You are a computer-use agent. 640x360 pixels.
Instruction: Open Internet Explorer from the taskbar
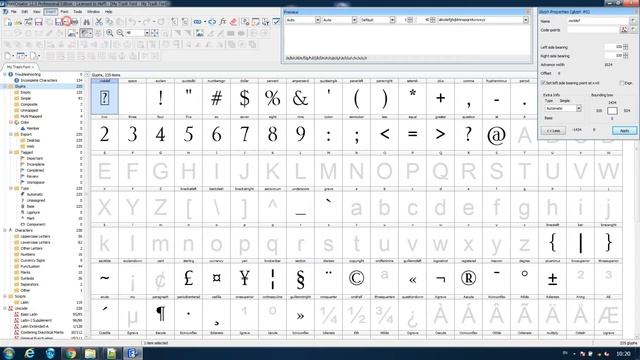pyautogui.click(x=29, y=353)
